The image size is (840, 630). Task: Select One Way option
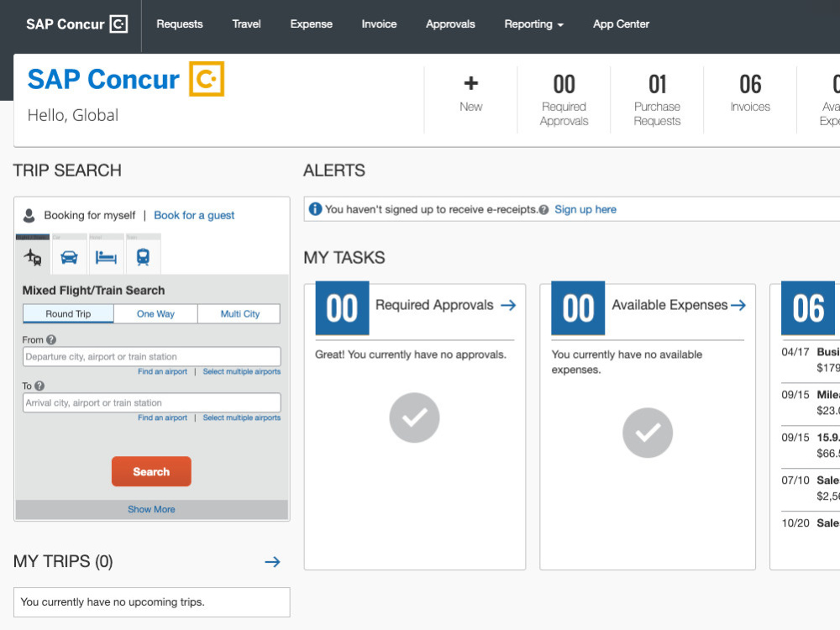(156, 314)
